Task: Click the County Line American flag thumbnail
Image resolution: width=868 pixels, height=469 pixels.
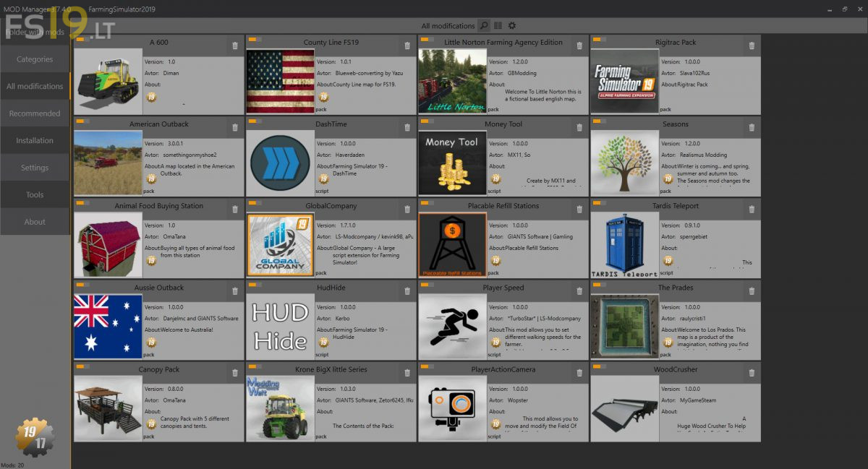Action: (280, 80)
